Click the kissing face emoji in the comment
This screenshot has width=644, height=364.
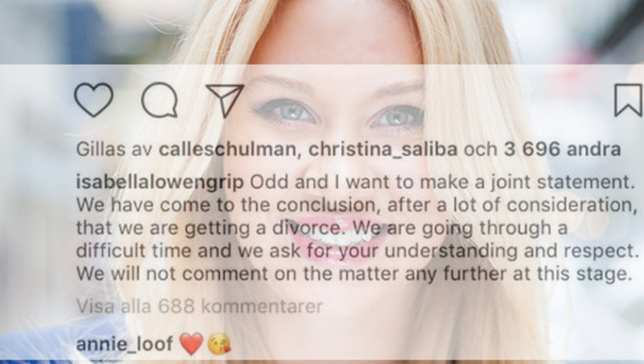[219, 345]
